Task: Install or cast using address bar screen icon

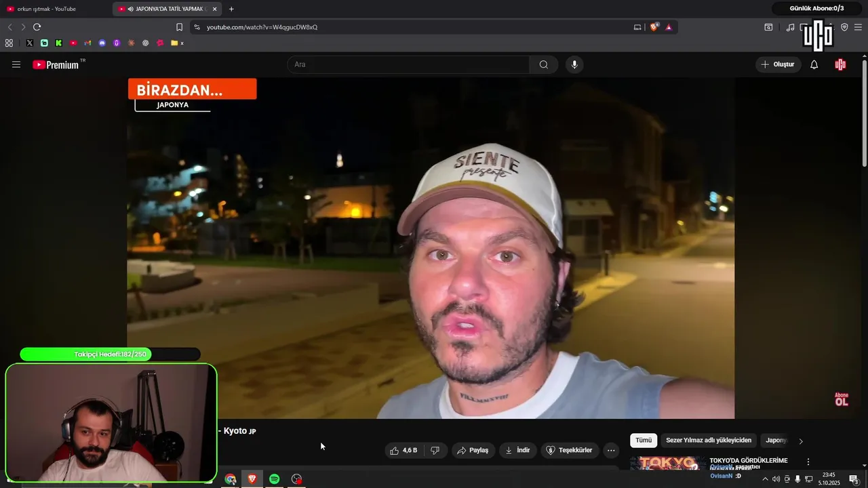Action: click(637, 27)
